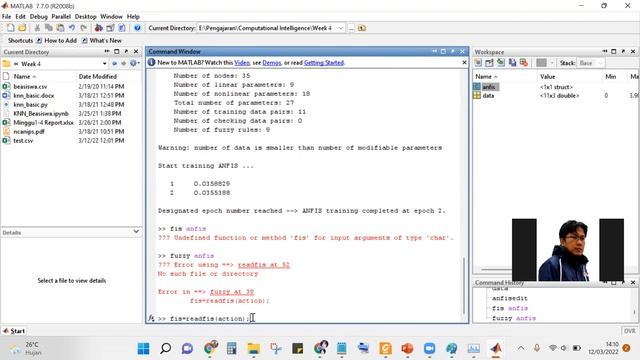Open the Debug menu
The image size is (640, 360).
click(x=39, y=16)
